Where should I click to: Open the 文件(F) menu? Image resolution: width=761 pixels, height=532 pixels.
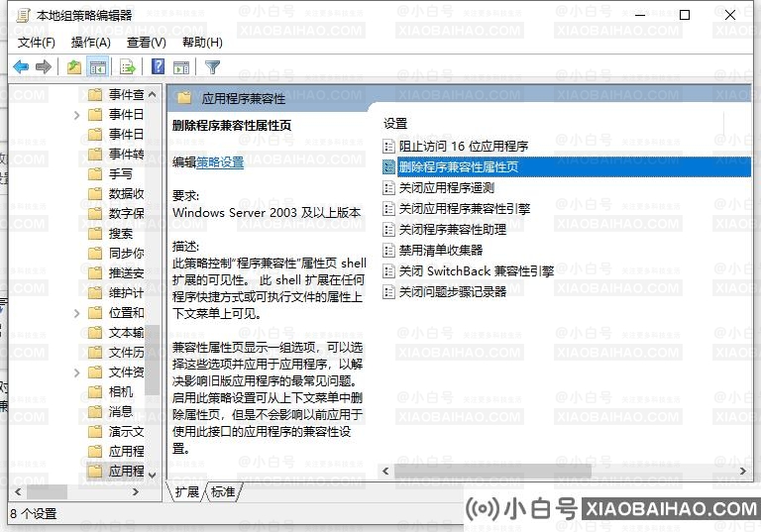coord(36,43)
